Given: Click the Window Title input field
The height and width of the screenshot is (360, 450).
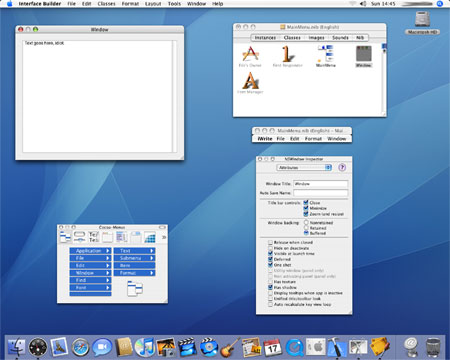Looking at the screenshot, I should 320,184.
